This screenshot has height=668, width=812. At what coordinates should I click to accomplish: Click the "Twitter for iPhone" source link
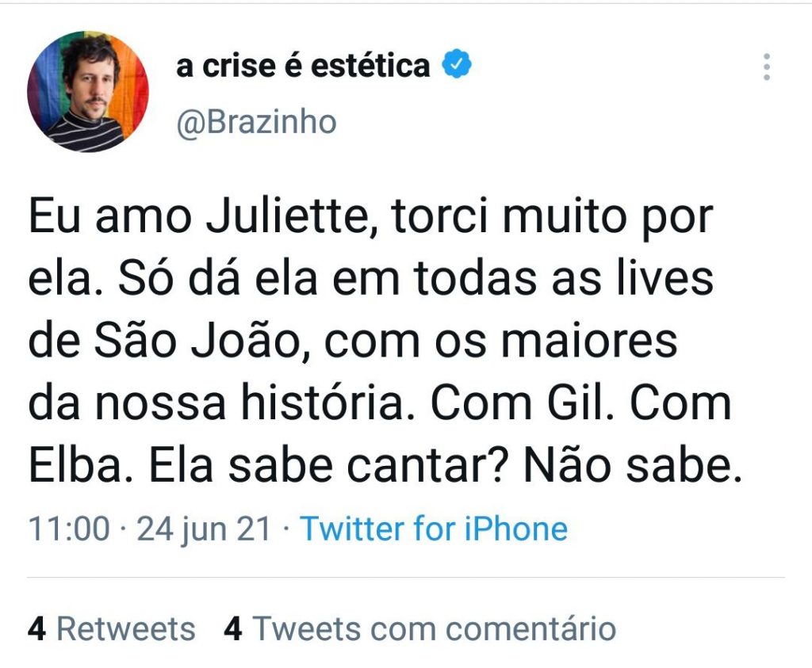[434, 529]
